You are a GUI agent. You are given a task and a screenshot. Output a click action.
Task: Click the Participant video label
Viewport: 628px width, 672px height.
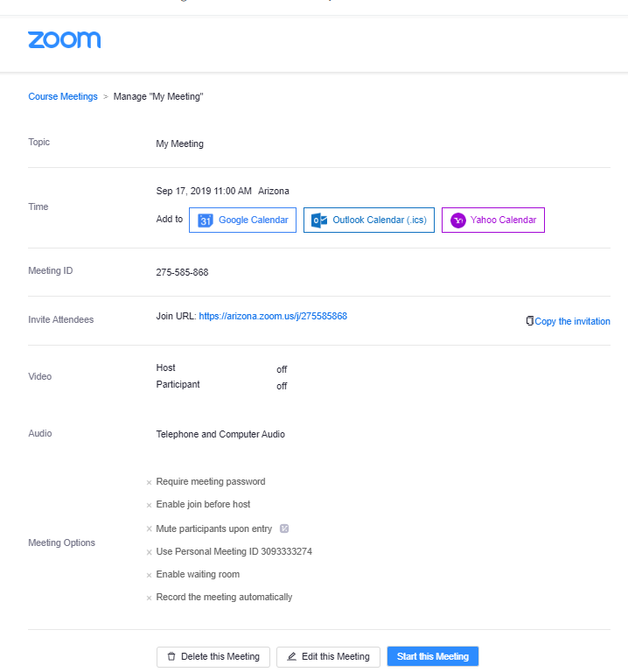(x=178, y=384)
